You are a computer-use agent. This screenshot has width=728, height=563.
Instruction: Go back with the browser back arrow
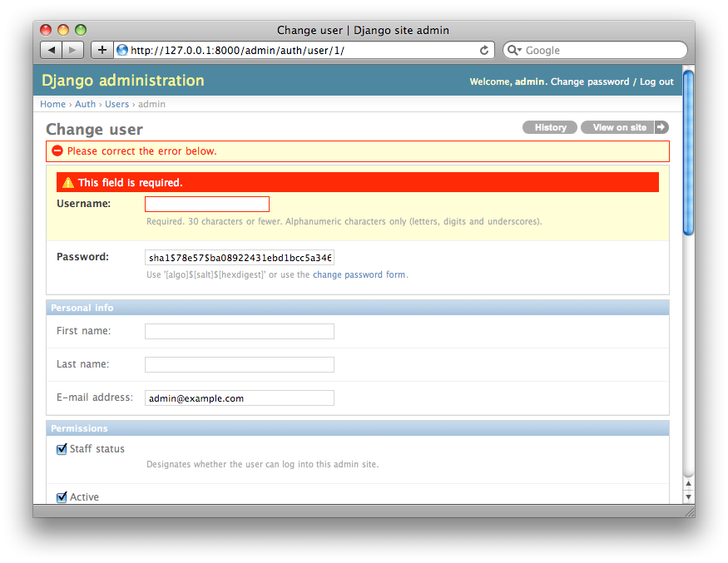(x=52, y=50)
